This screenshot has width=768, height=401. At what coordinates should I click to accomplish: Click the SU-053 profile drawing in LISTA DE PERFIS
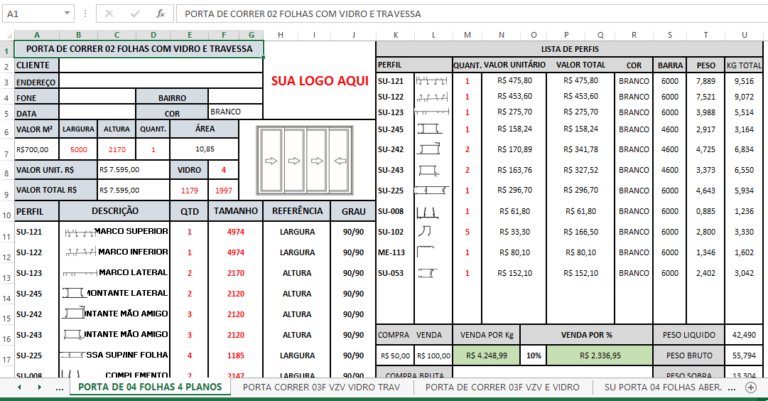427,273
